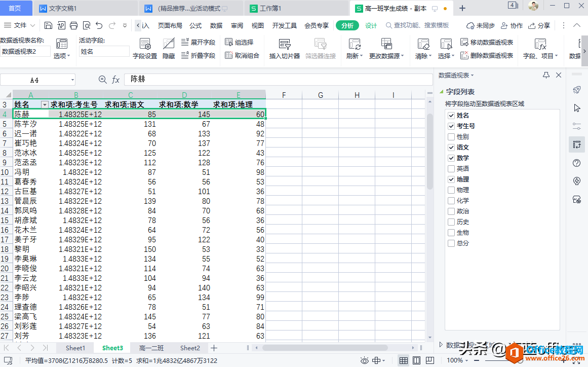The height and width of the screenshot is (367, 588).
Task: Switch to the 设计 ribbon tab
Action: (371, 25)
